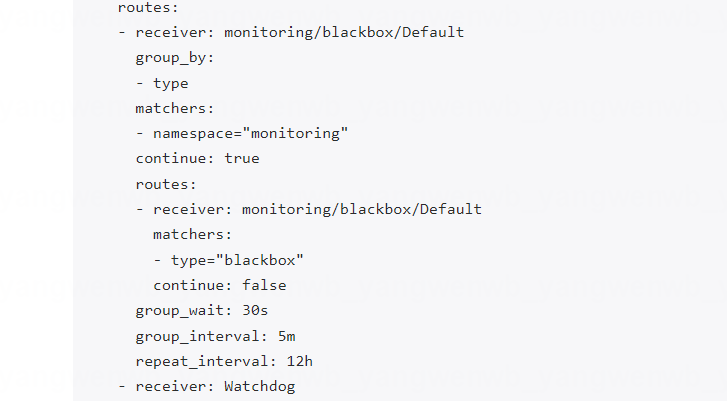Click the indented nested receiver monitoring/blackbox/Default line
The width and height of the screenshot is (727, 401).
point(317,209)
